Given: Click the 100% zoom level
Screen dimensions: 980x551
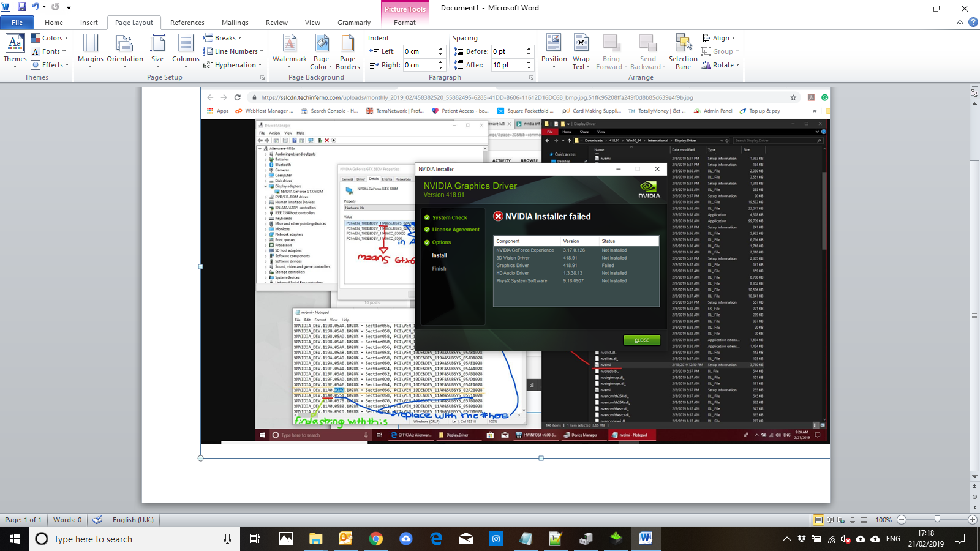Looking at the screenshot, I should click(883, 520).
